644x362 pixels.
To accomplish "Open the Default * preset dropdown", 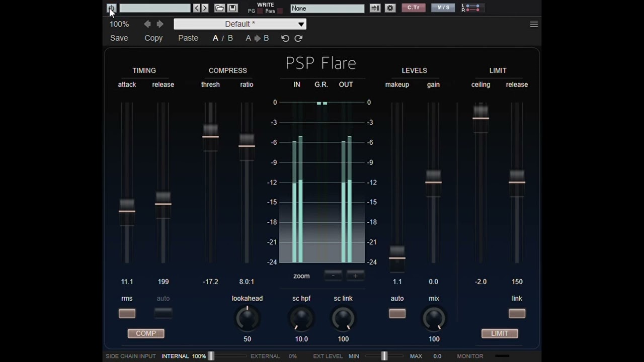I will tap(240, 24).
